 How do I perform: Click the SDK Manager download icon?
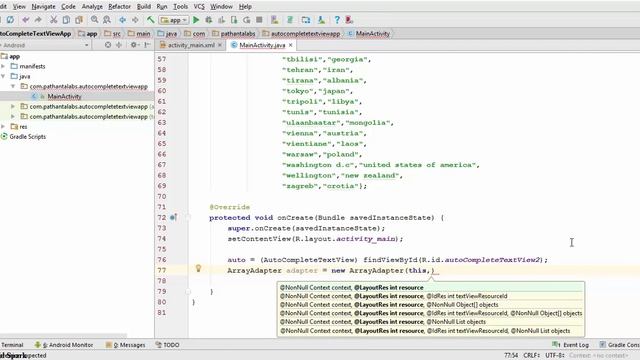(321, 20)
